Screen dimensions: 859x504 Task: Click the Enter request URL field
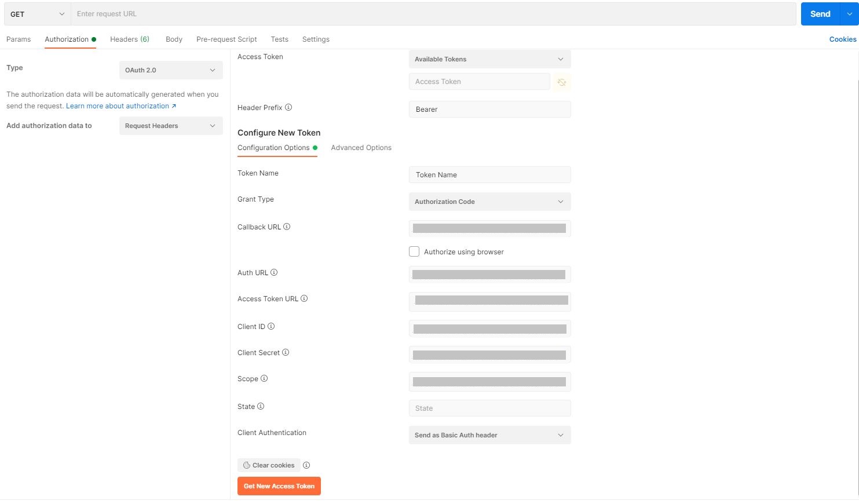pos(405,13)
